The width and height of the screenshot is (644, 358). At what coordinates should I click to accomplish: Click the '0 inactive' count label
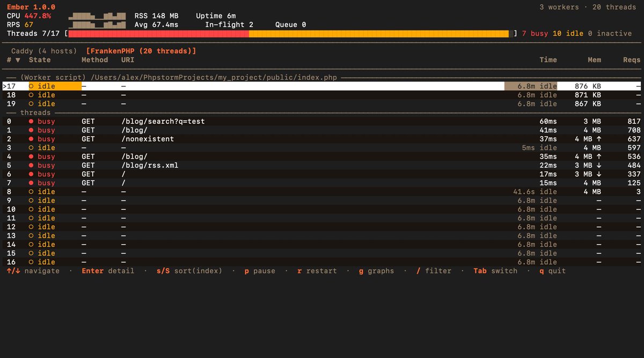point(610,33)
